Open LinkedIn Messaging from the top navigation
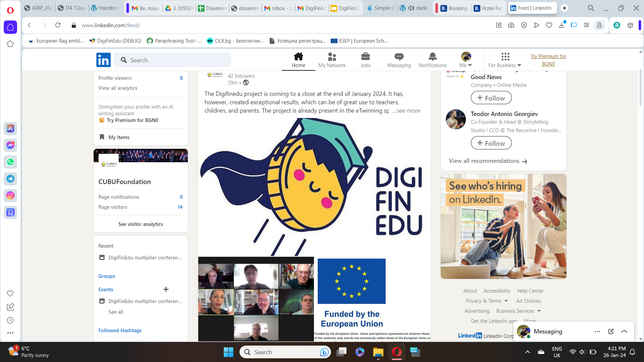The width and height of the screenshot is (644, 362). click(399, 60)
